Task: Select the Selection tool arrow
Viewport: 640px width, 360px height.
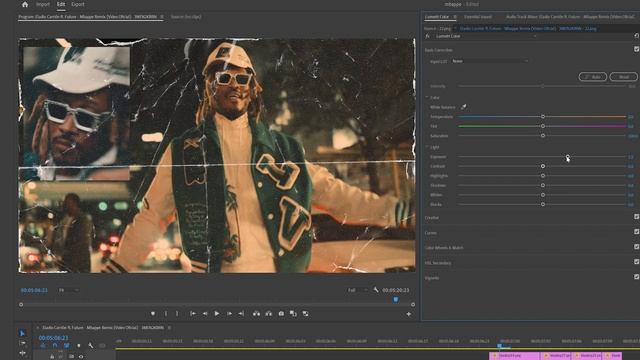Action: click(x=22, y=333)
